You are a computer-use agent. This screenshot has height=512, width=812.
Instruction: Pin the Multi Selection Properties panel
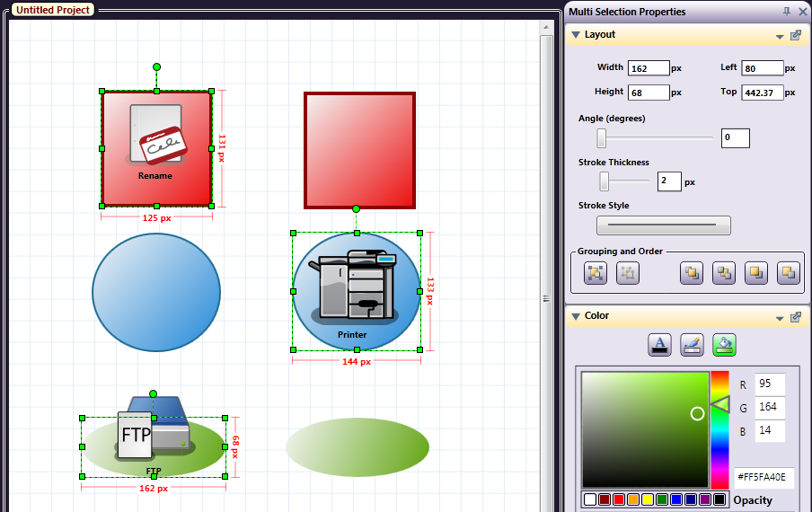pos(787,12)
